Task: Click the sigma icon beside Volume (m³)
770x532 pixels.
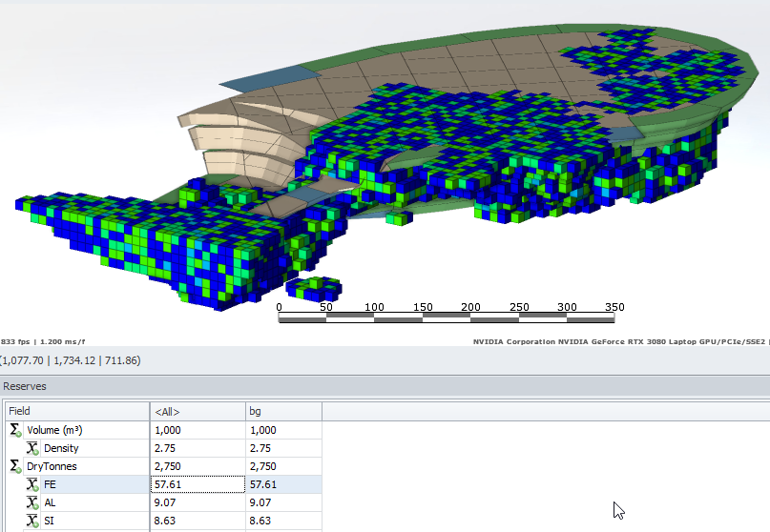Action: coord(14,430)
